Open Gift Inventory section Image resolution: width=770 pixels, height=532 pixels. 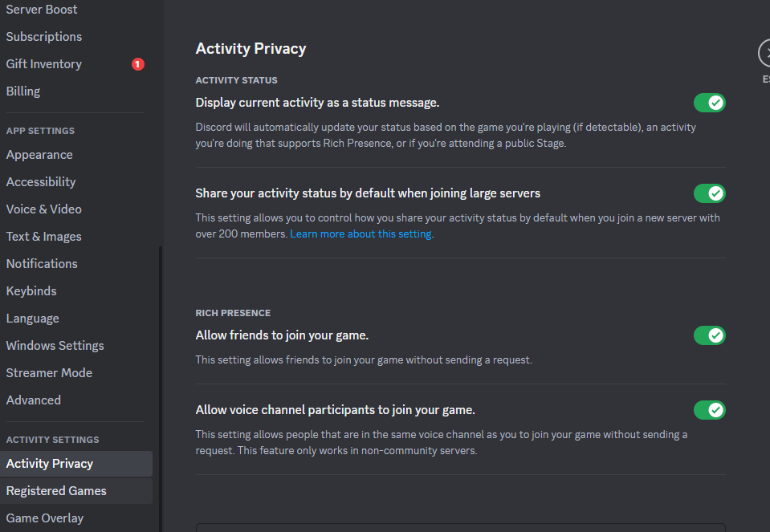[x=44, y=64]
